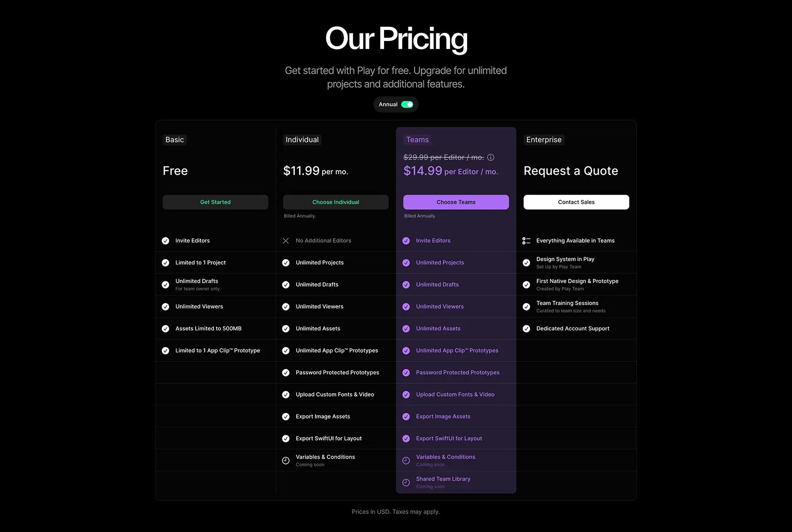Click checkmark icon next to Dedicated Account Support

[x=526, y=328]
